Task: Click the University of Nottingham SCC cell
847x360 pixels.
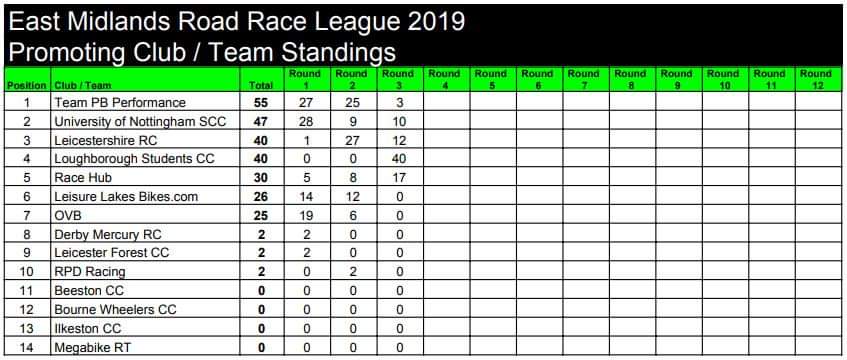Action: (x=145, y=121)
